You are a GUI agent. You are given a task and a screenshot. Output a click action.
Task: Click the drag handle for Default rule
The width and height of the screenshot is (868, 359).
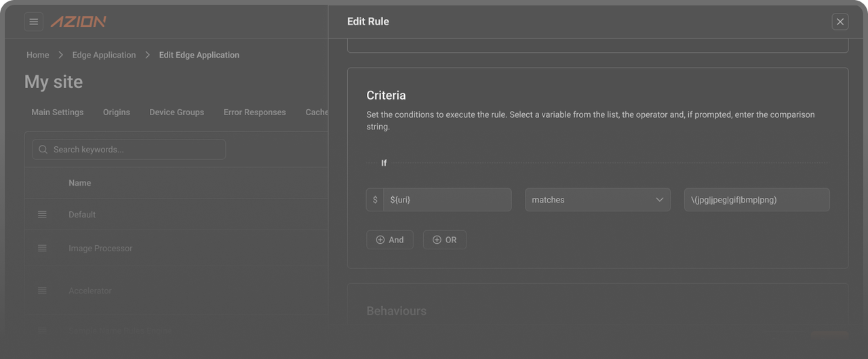pyautogui.click(x=42, y=215)
